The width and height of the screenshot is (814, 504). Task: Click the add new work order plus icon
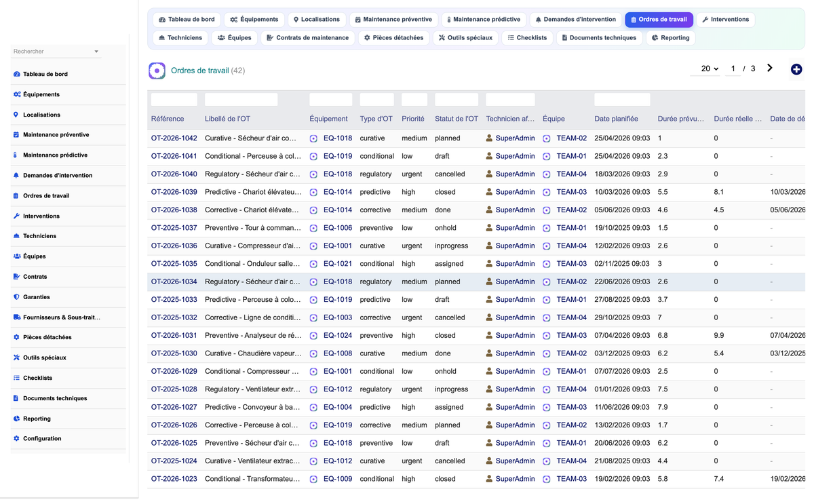coord(796,69)
